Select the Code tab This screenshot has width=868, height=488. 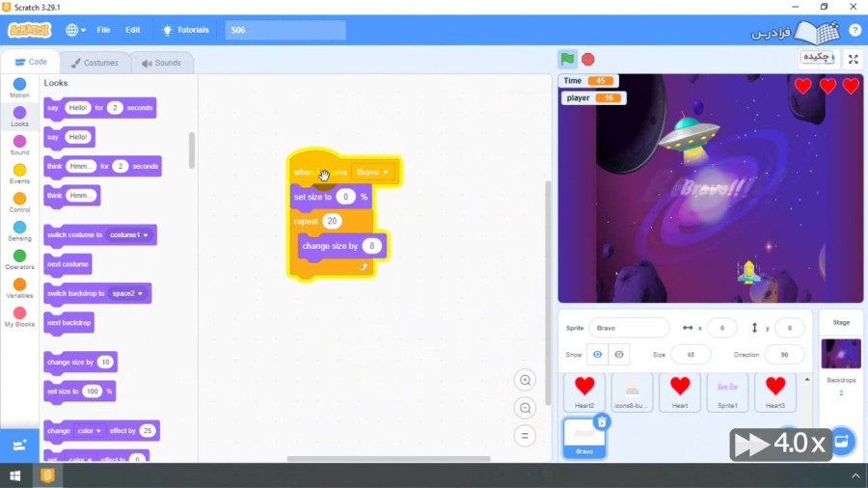(31, 62)
